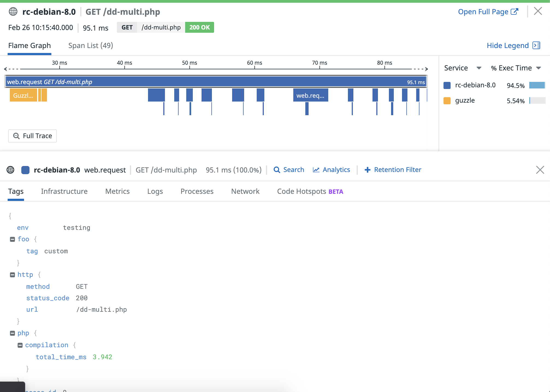Open the % Exec Time dropdown
This screenshot has width=550, height=392.
tap(538, 68)
